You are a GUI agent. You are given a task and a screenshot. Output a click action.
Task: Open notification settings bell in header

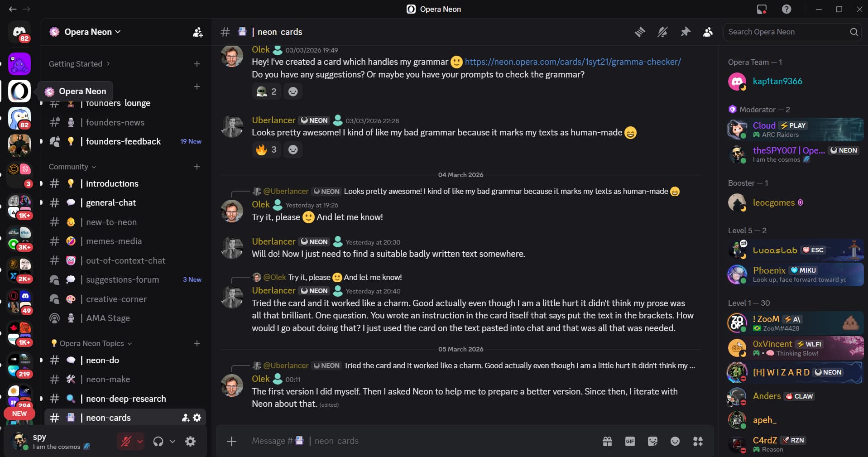click(662, 32)
